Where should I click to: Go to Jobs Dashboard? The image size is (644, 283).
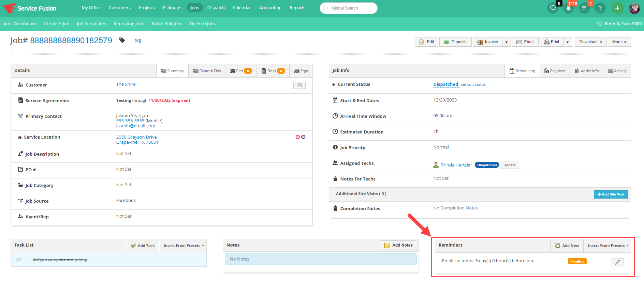click(x=20, y=24)
